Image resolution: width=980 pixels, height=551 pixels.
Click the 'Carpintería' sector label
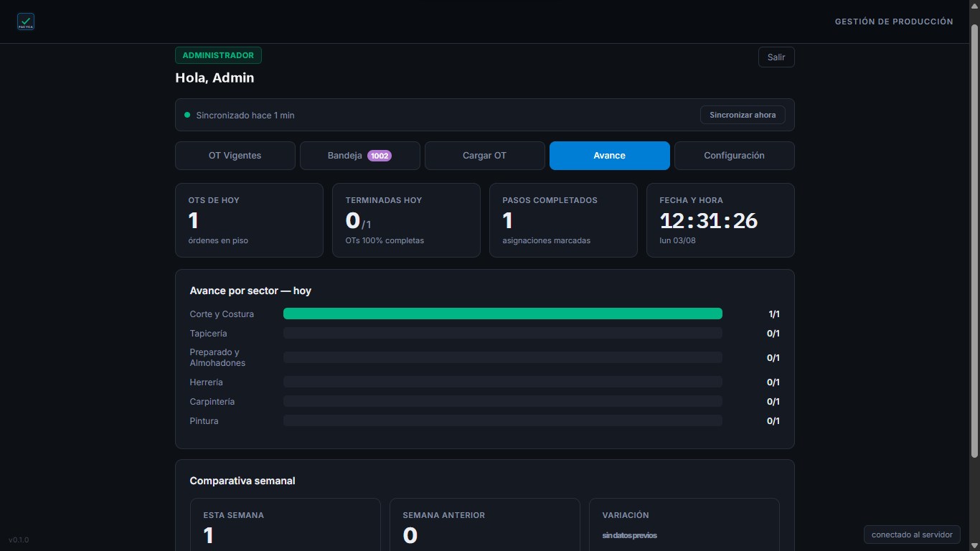[x=212, y=401]
